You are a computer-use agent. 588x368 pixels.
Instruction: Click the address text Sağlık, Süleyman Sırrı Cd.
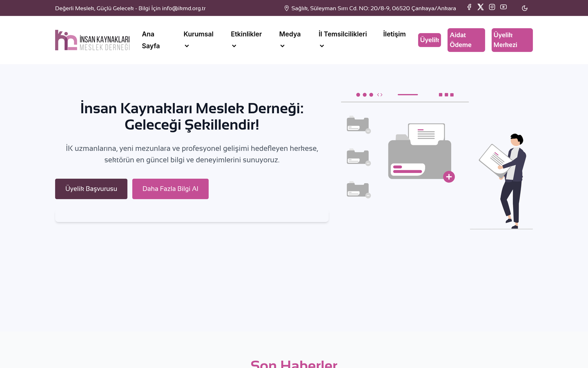pyautogui.click(x=374, y=8)
